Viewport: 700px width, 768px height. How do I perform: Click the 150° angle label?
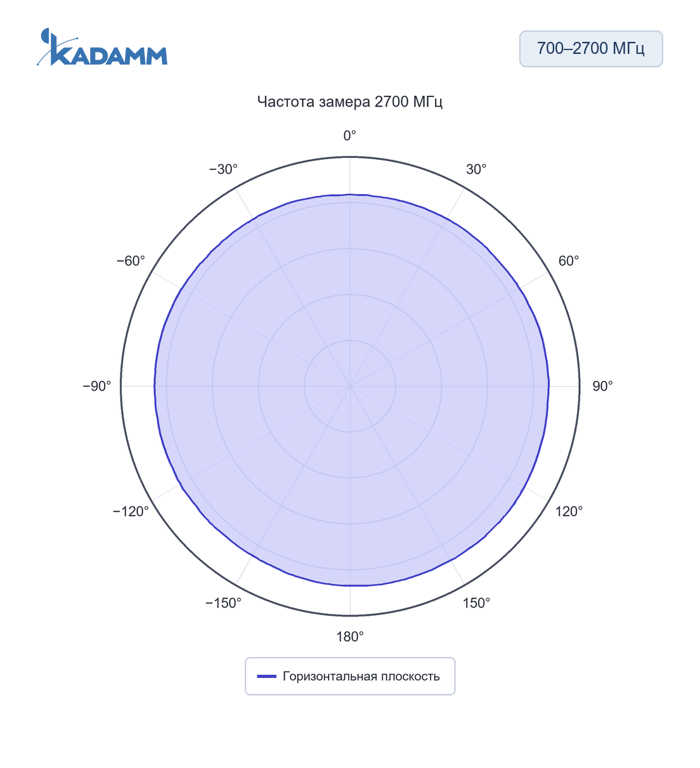click(476, 603)
